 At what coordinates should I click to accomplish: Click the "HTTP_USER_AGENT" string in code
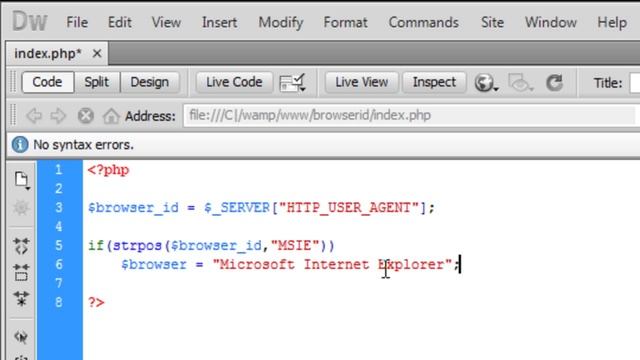coord(349,207)
